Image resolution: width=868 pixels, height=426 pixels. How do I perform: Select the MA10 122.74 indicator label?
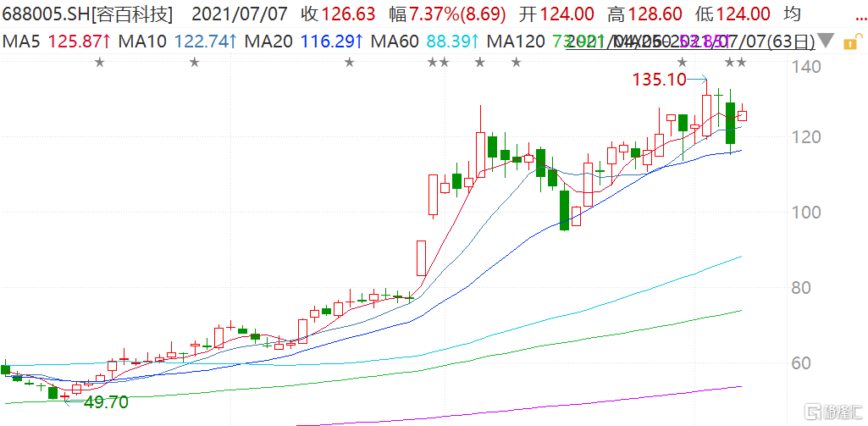pyautogui.click(x=179, y=41)
